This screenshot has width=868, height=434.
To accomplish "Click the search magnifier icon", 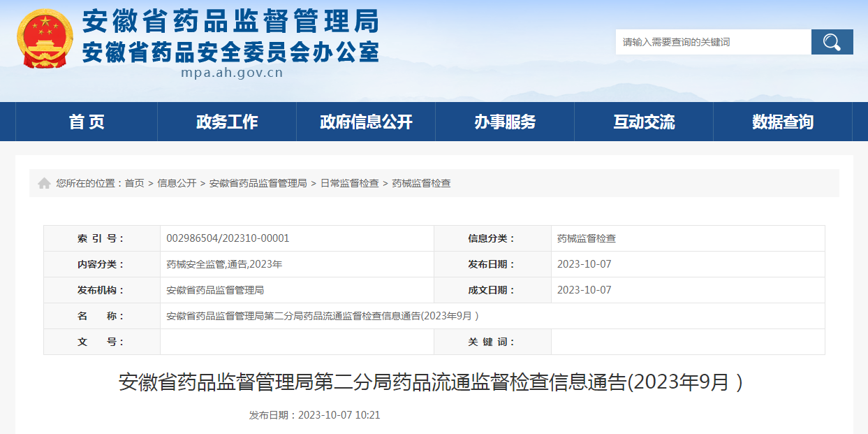I will pos(831,41).
